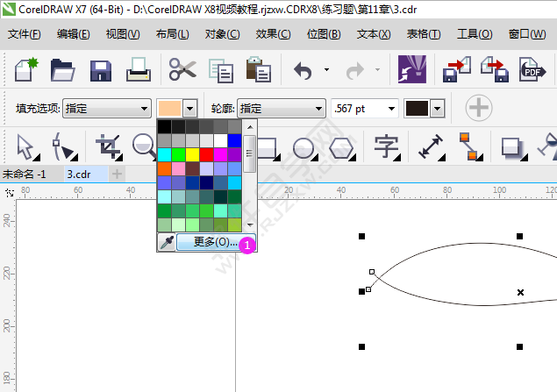Screen dimensions: 557x392
Task: Expand the redo history dropdown arrow
Action: tap(377, 70)
